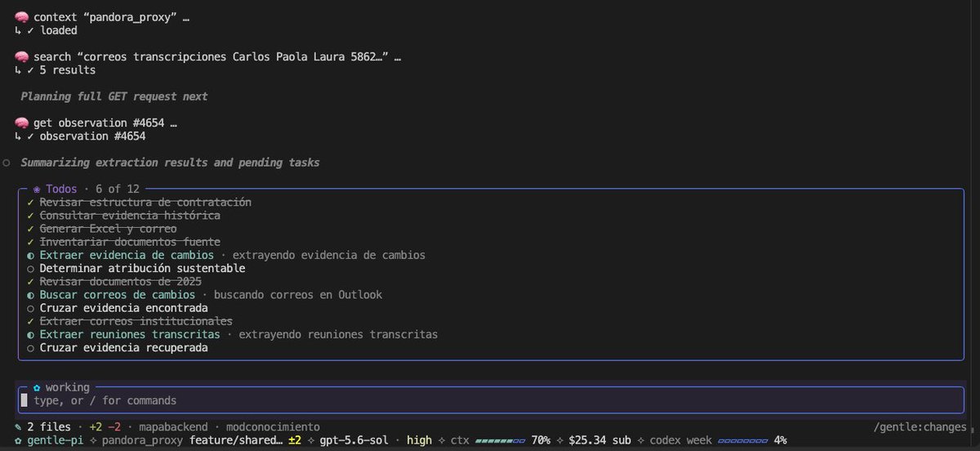Click the +2 additions count beside 2 files
The height and width of the screenshot is (451, 980).
(96, 426)
